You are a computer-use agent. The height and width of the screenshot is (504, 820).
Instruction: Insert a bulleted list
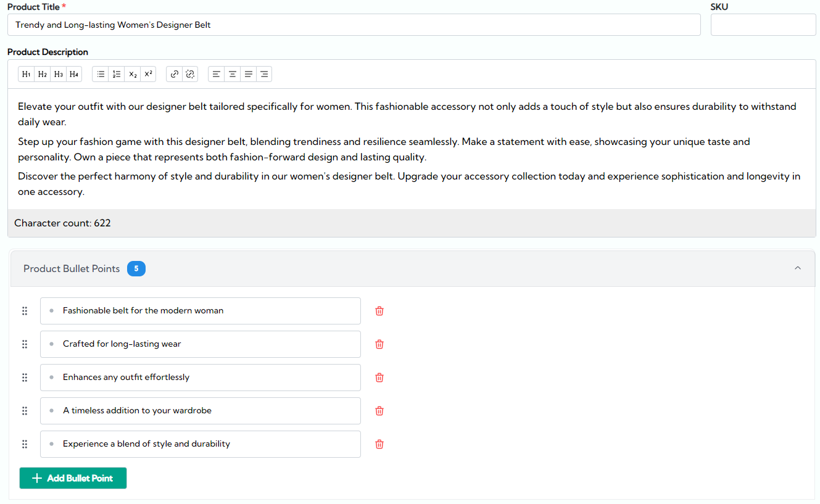click(x=100, y=73)
